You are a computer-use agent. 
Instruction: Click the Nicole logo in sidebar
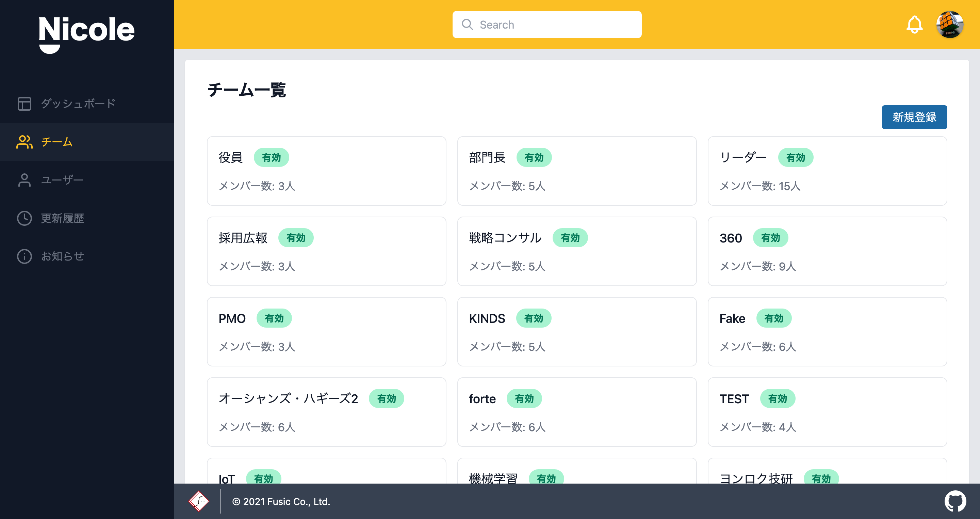click(87, 33)
